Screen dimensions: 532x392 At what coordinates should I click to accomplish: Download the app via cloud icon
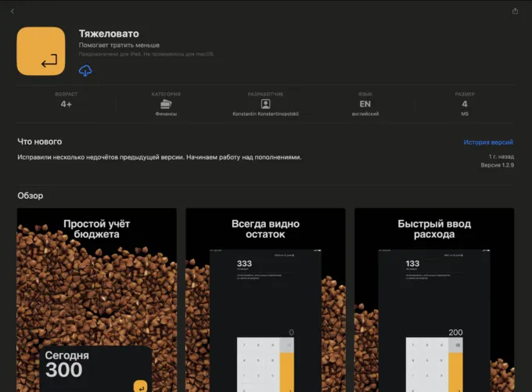[85, 71]
